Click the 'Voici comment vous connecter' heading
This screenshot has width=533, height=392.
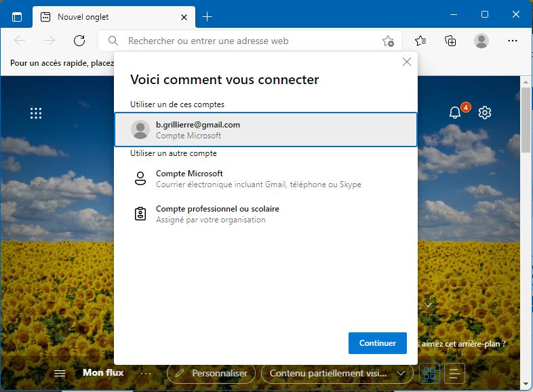(x=224, y=79)
